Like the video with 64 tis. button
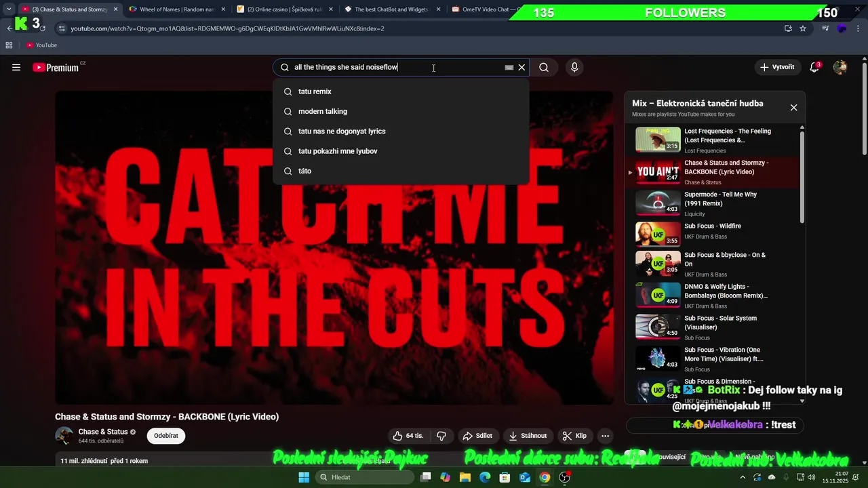868x488 pixels. pos(408,436)
